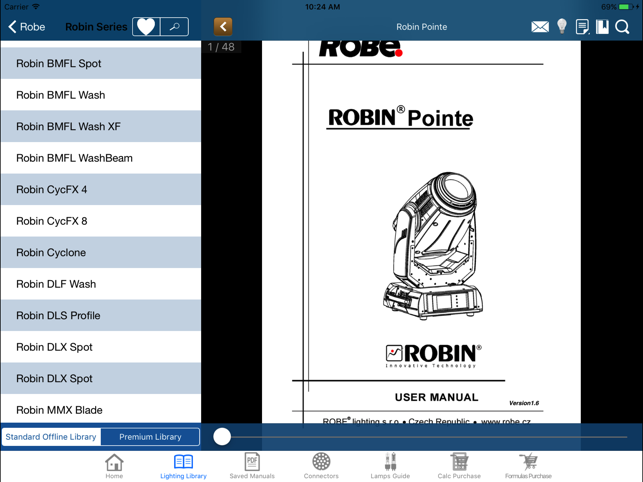Email the manual via envelope icon

coord(540,27)
